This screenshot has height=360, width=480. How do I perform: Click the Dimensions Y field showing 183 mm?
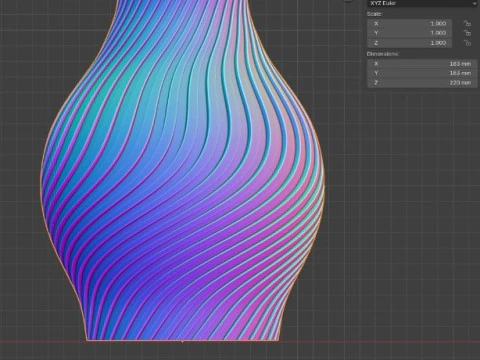point(422,73)
